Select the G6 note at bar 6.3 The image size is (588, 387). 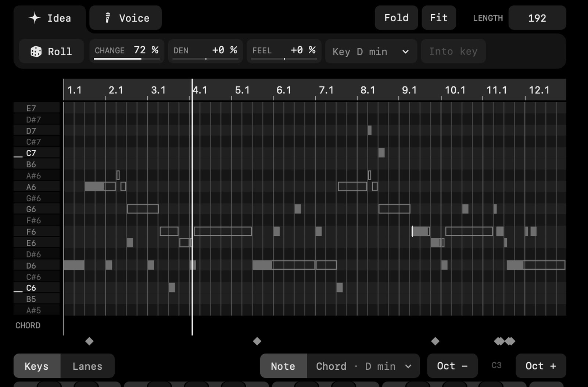pyautogui.click(x=298, y=209)
